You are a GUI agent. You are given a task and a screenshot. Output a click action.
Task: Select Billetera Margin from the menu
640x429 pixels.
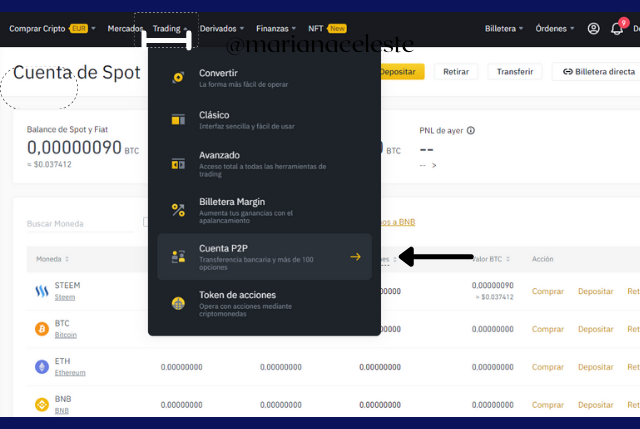point(264,210)
